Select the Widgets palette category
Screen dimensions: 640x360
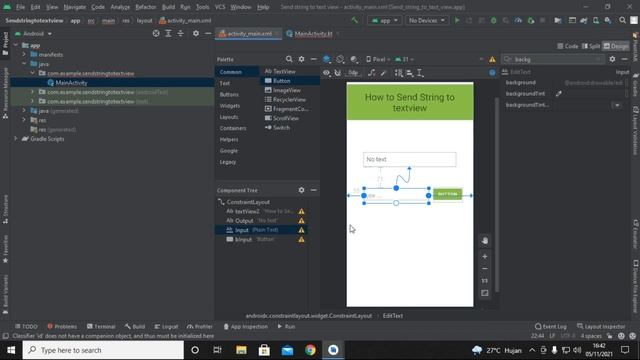point(230,106)
